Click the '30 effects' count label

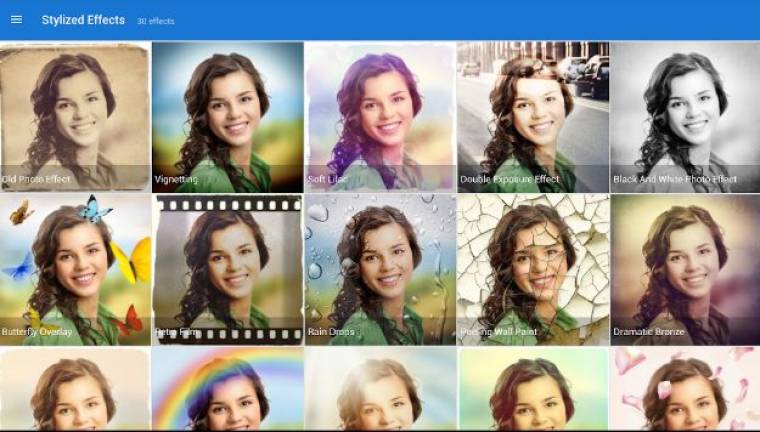click(156, 21)
